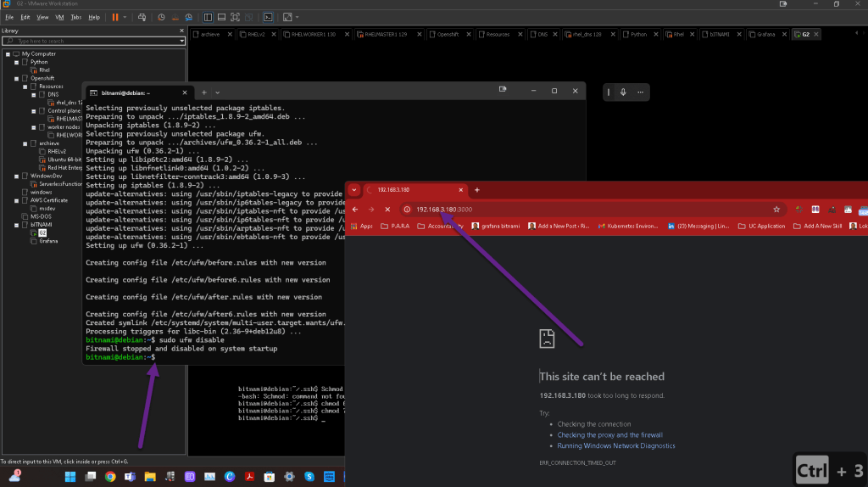Click the Stretch Guest display icon
The image size is (868, 487).
click(287, 17)
